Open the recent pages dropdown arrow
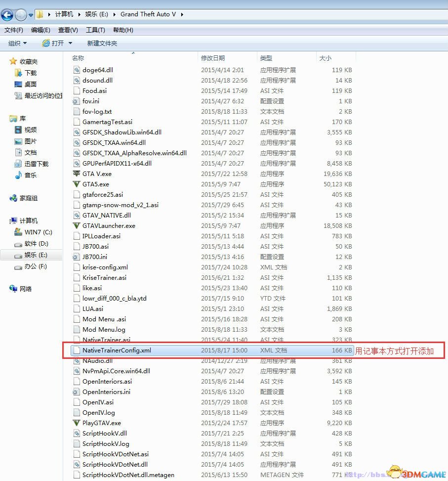448x481 pixels. pos(31,15)
